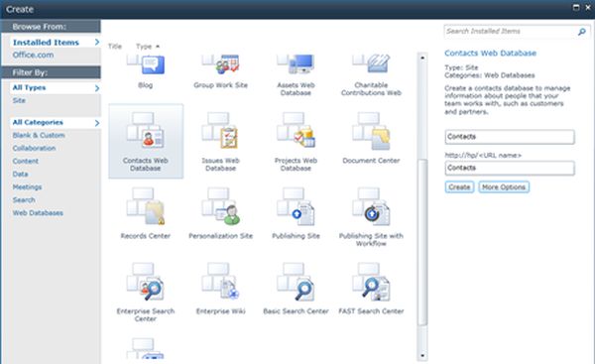The image size is (595, 364).
Task: Select the Personalization Site icon
Action: click(x=221, y=206)
